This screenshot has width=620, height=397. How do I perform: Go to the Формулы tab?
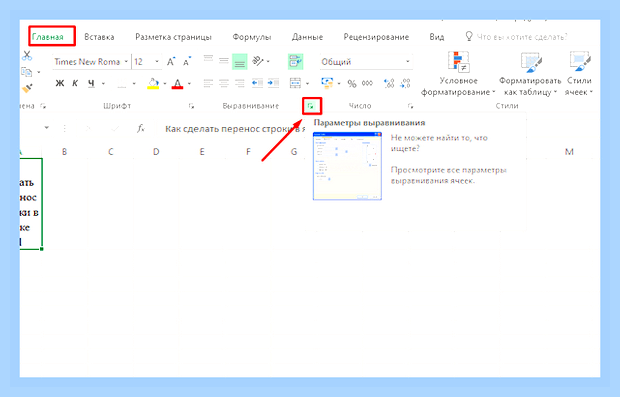[251, 37]
